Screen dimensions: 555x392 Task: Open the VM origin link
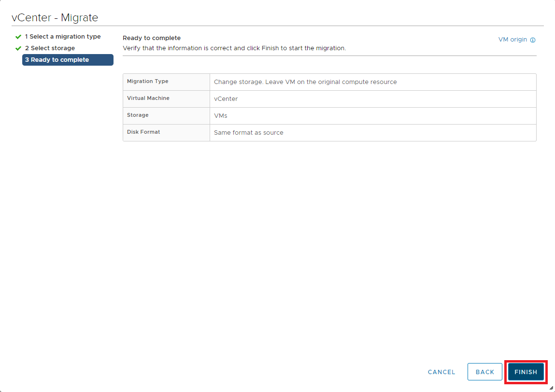click(512, 40)
